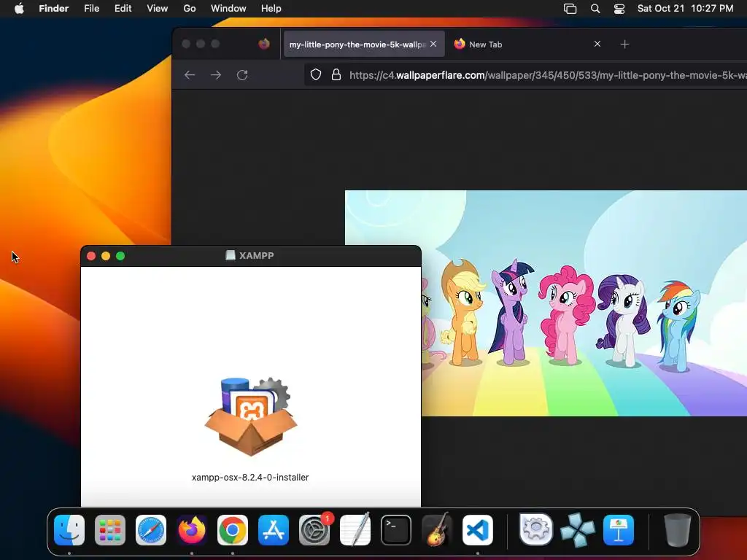The height and width of the screenshot is (560, 747).
Task: Open the Help menu
Action: click(x=271, y=9)
